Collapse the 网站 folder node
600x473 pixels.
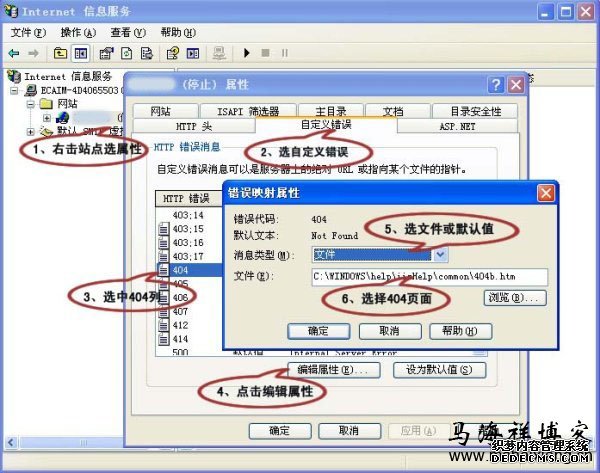tap(31, 104)
